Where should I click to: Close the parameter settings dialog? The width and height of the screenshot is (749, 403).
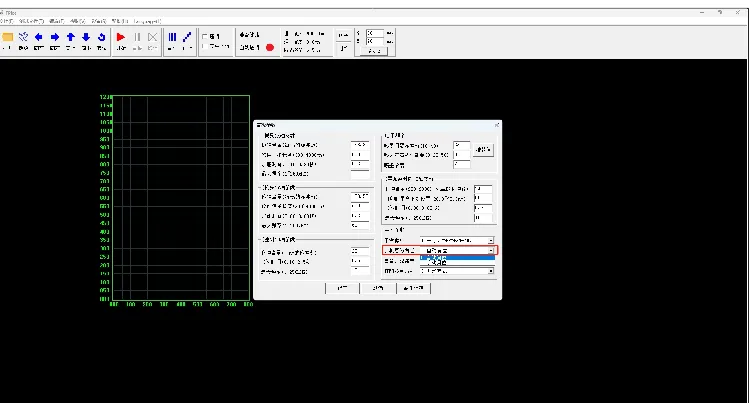tap(497, 125)
